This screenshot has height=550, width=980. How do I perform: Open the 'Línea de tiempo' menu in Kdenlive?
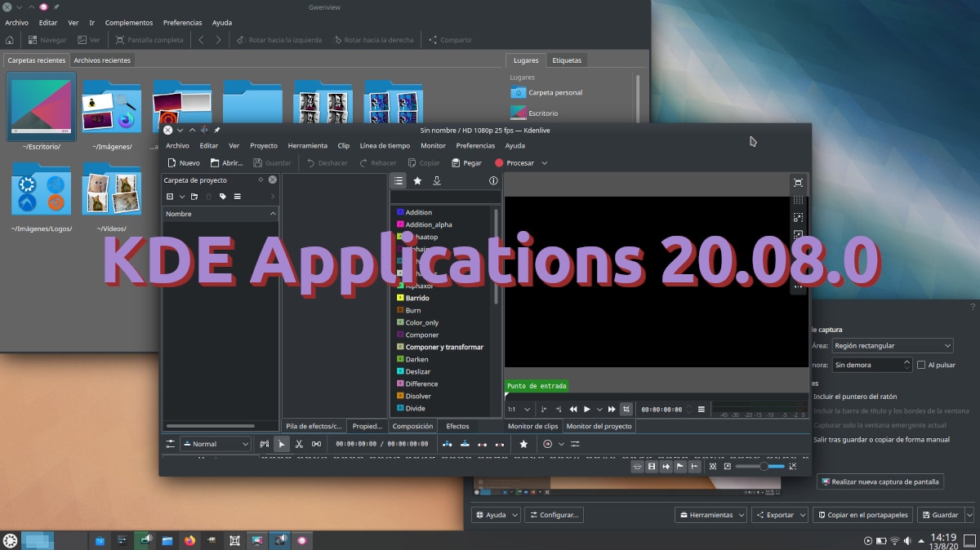tap(385, 146)
